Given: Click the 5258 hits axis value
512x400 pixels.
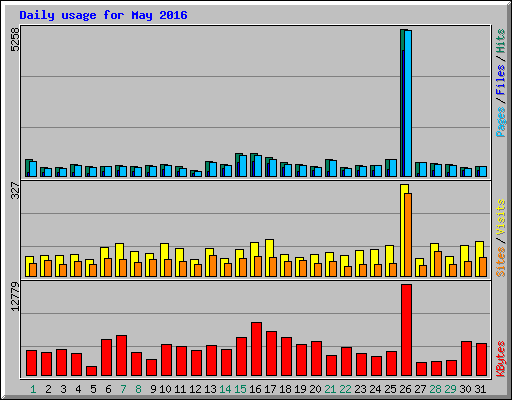Looking at the screenshot, I should tap(15, 39).
